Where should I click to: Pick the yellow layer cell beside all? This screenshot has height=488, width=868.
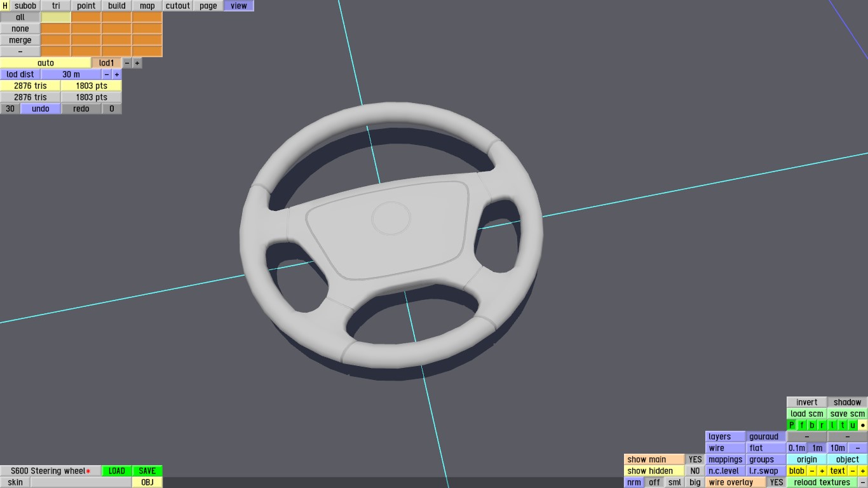56,17
